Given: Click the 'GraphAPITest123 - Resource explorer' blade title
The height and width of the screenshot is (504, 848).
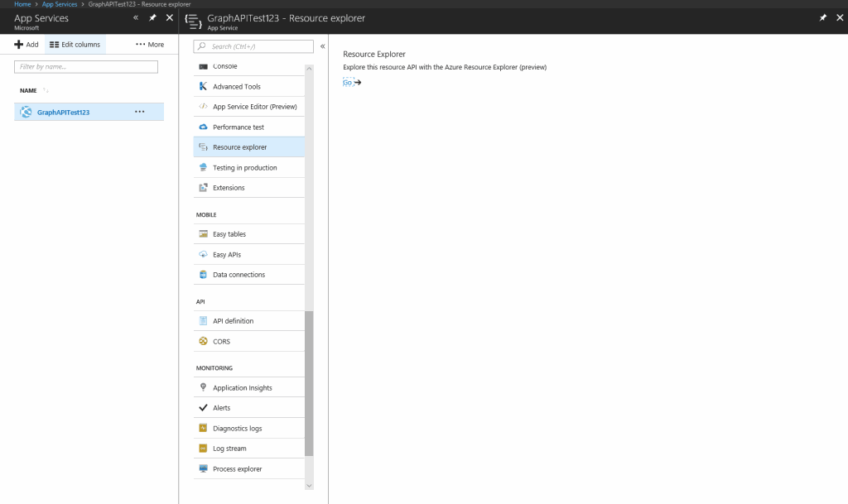Looking at the screenshot, I should [286, 18].
